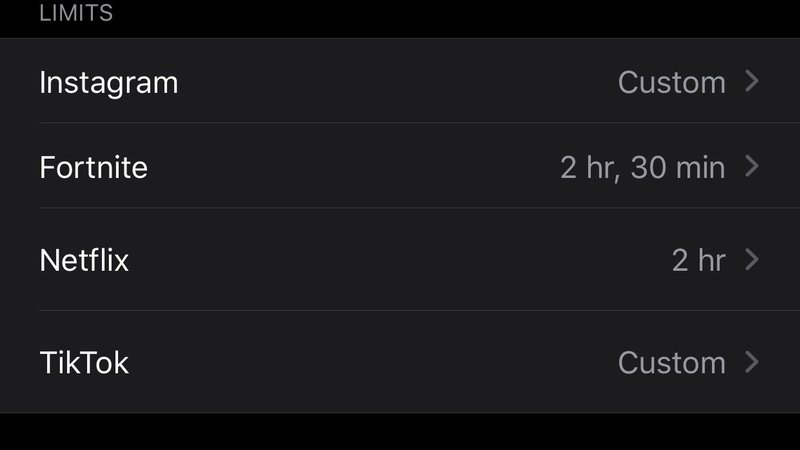Select the Fortnite label text
This screenshot has height=450, width=800.
tap(93, 167)
